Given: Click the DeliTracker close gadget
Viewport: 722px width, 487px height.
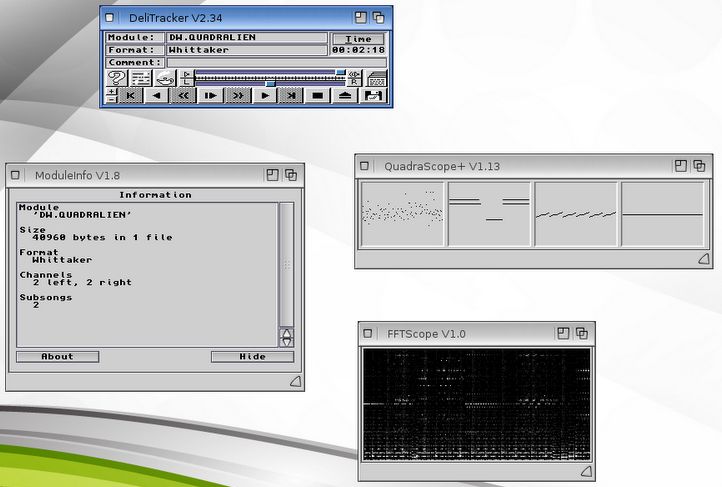Looking at the screenshot, I should (109, 18).
